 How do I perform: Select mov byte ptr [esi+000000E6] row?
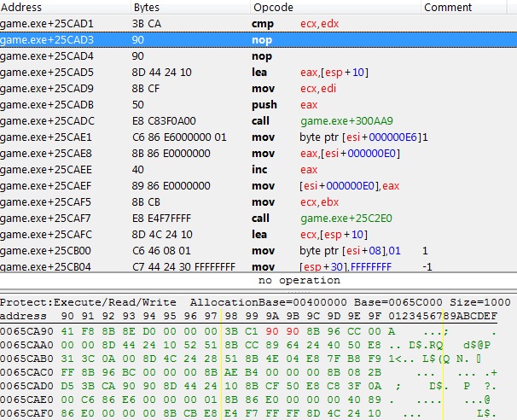click(x=258, y=137)
